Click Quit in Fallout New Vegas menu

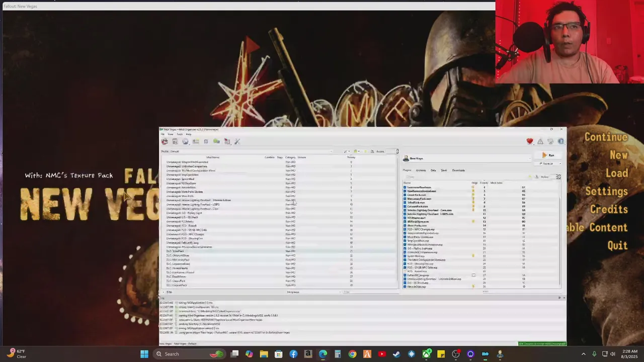click(617, 246)
